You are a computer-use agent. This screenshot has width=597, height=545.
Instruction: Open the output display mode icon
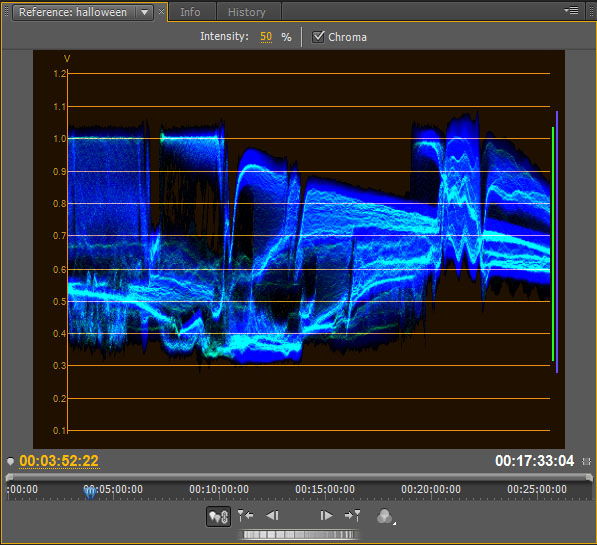coord(385,516)
